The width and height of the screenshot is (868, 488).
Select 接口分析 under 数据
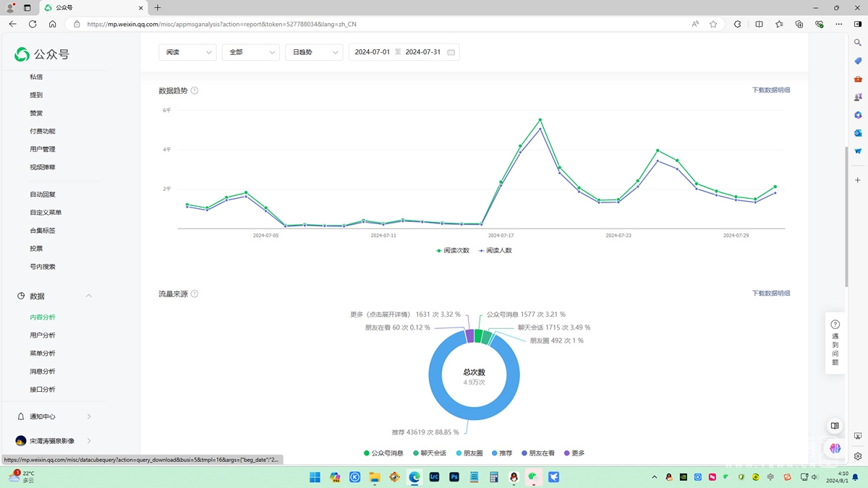pyautogui.click(x=43, y=390)
